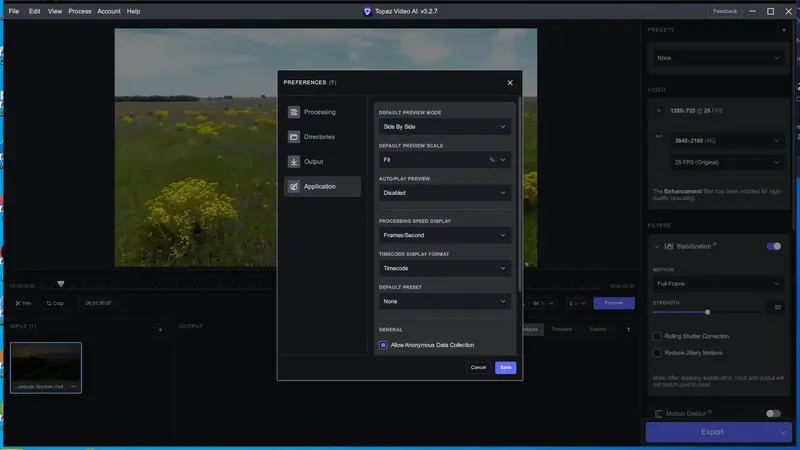
Task: Open 25 FPS (Original) frame rate dropdown
Action: tap(727, 162)
